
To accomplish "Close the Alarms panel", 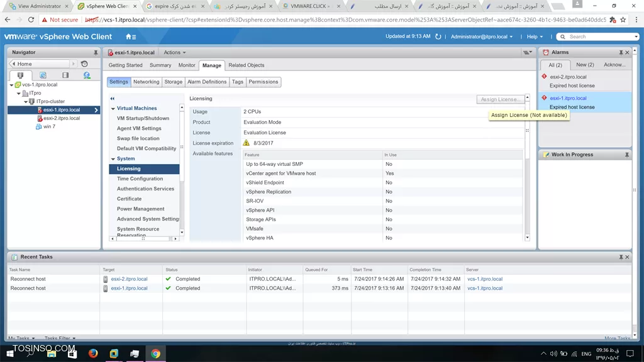I will (627, 53).
